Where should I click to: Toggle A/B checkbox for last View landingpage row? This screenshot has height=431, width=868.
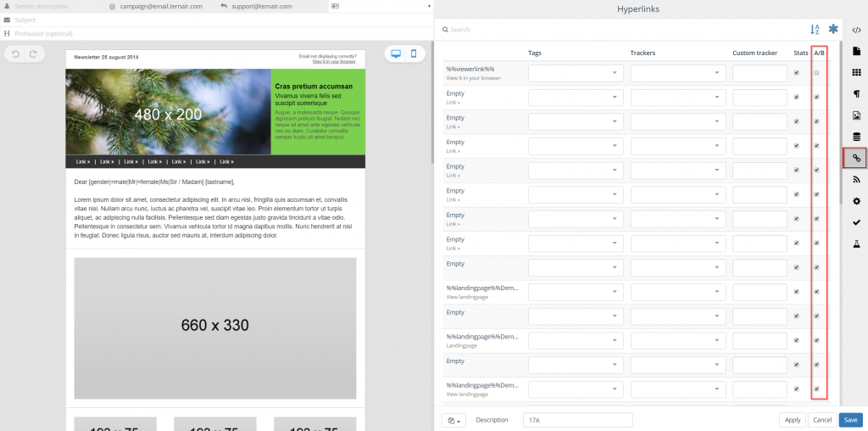(x=816, y=389)
